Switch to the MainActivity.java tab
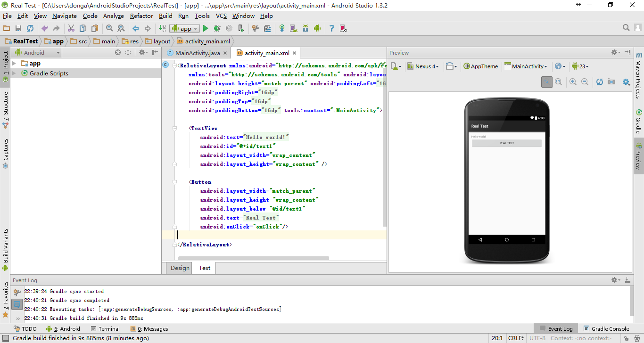The image size is (644, 343). 197,53
